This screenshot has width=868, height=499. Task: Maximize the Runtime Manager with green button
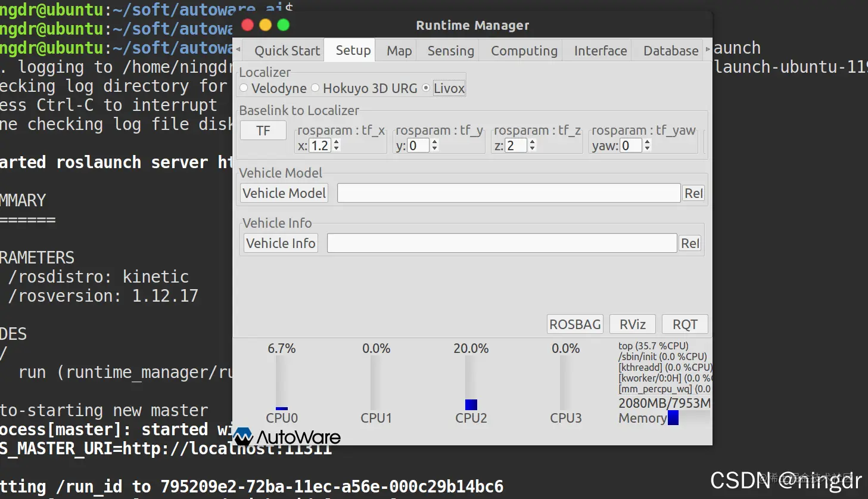284,25
